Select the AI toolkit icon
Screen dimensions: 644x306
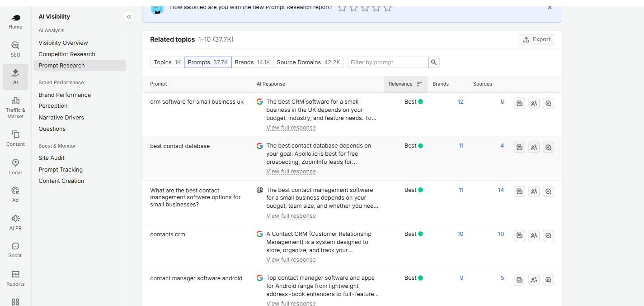point(15,76)
